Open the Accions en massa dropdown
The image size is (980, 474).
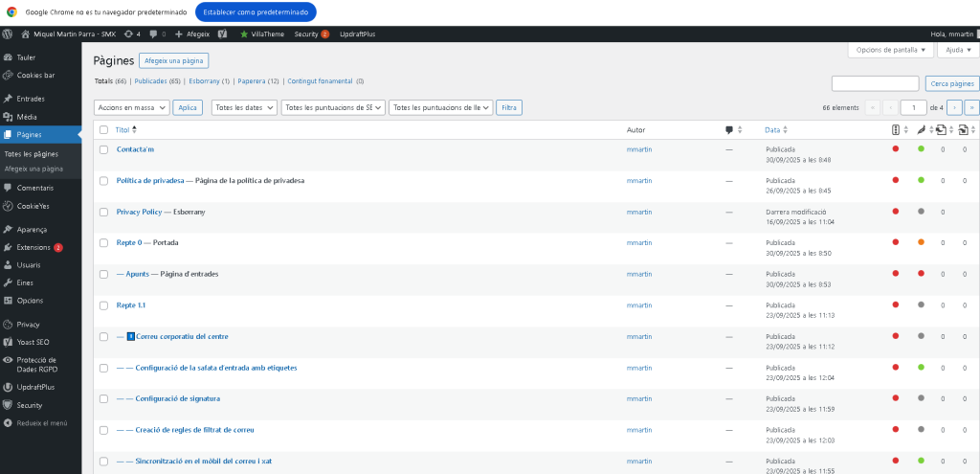(x=132, y=108)
